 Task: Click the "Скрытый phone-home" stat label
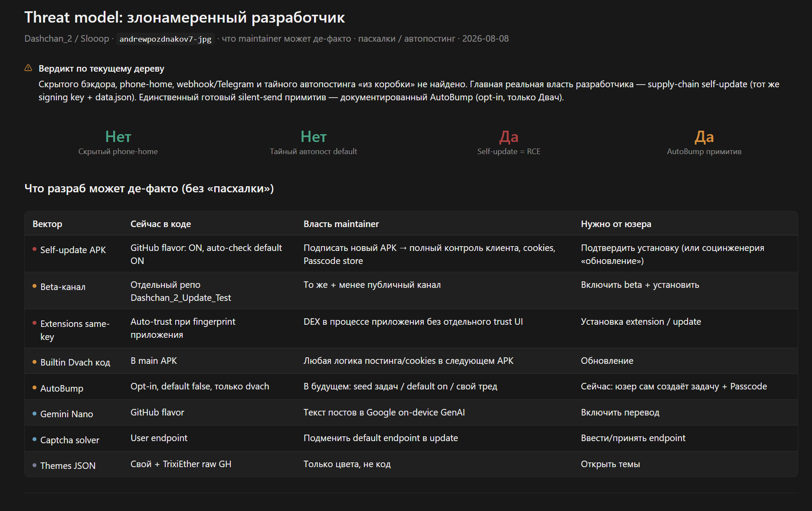pos(118,152)
